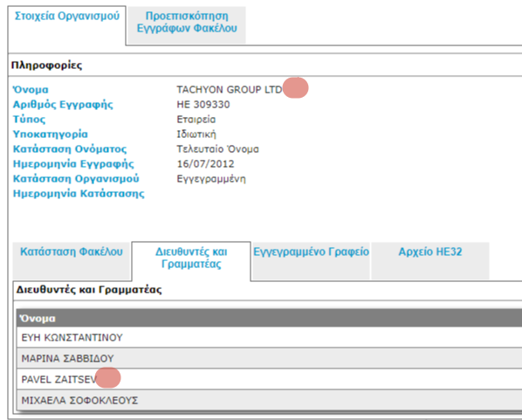Click the registration number HE 309330
The image size is (522, 420).
coord(203,105)
